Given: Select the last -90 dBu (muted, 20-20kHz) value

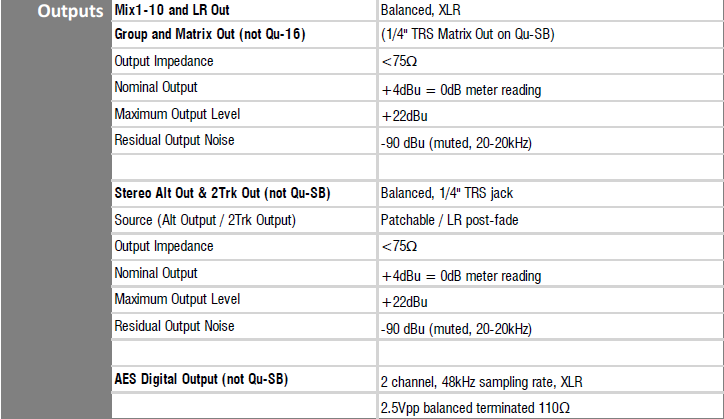Looking at the screenshot, I should pos(456,327).
